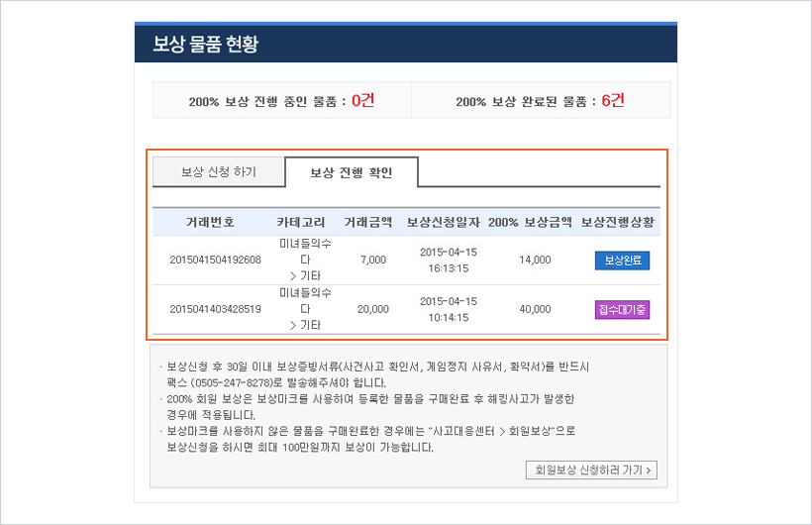
Task: Click the 보상 물품 현황 page title
Action: tap(206, 45)
